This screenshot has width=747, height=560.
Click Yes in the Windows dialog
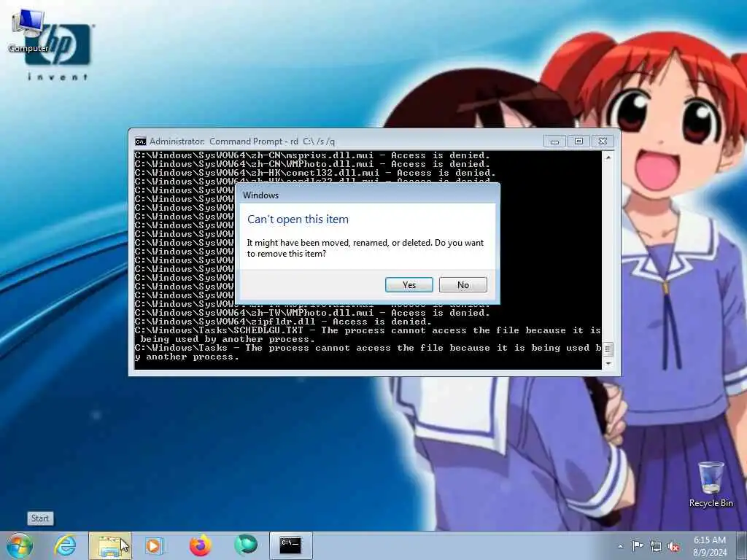[x=409, y=285]
